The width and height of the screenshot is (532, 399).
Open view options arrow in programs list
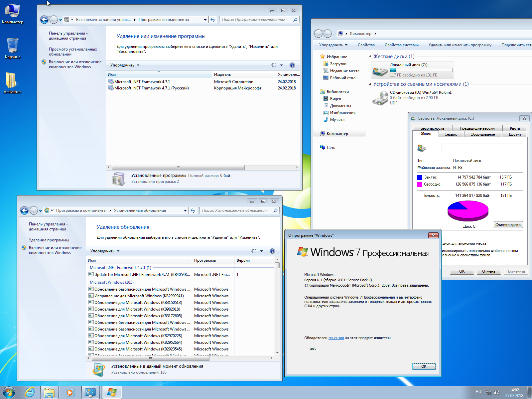281,65
